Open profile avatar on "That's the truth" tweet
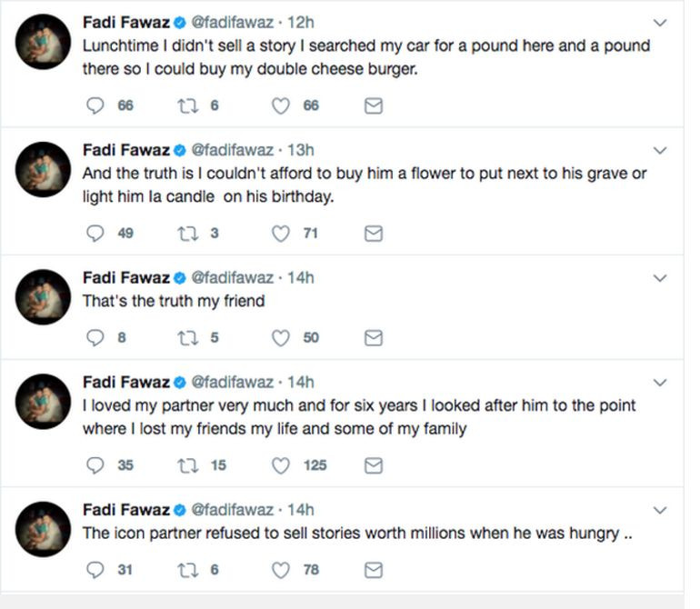The width and height of the screenshot is (700, 609). [44, 296]
